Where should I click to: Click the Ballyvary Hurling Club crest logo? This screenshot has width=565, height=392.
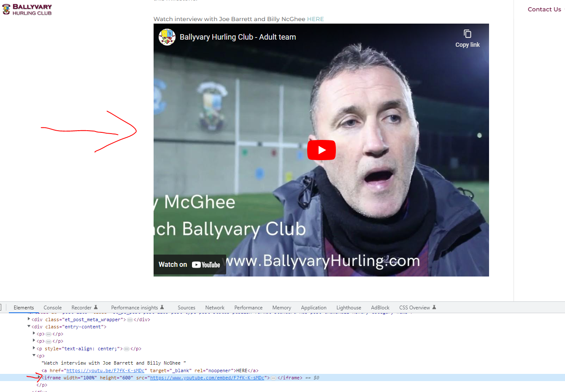pyautogui.click(x=6, y=9)
